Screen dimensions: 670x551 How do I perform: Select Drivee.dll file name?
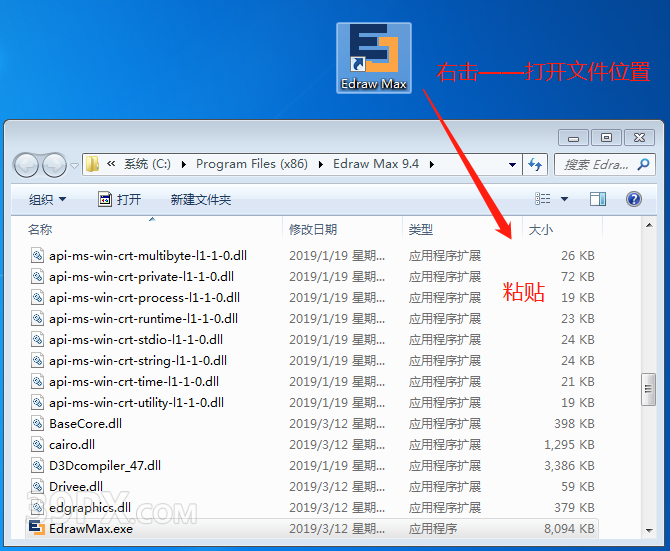(x=76, y=487)
